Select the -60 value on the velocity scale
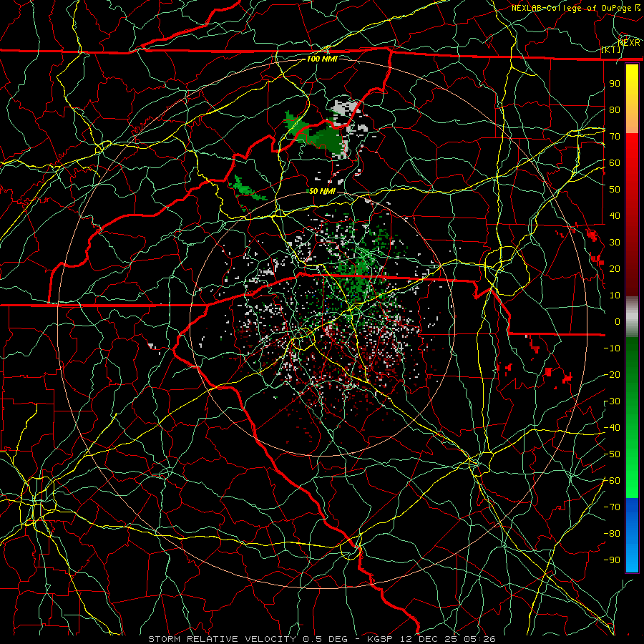Viewport: 644px width, 644px height. (612, 481)
